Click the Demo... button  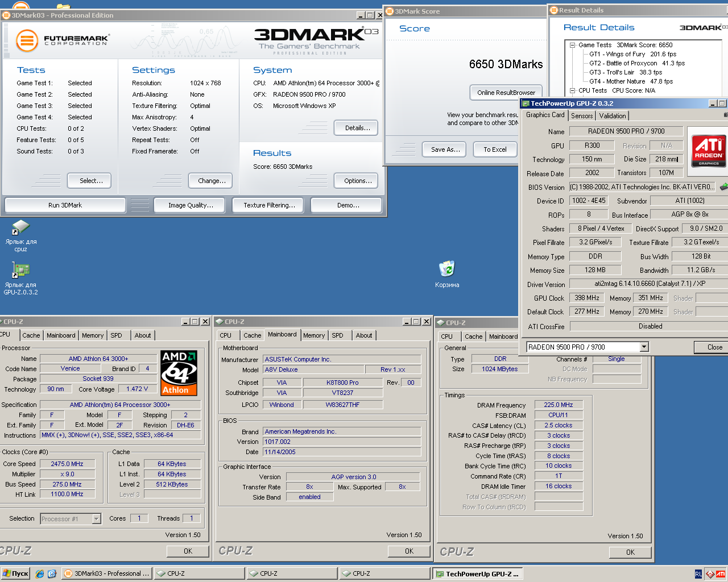(x=348, y=205)
